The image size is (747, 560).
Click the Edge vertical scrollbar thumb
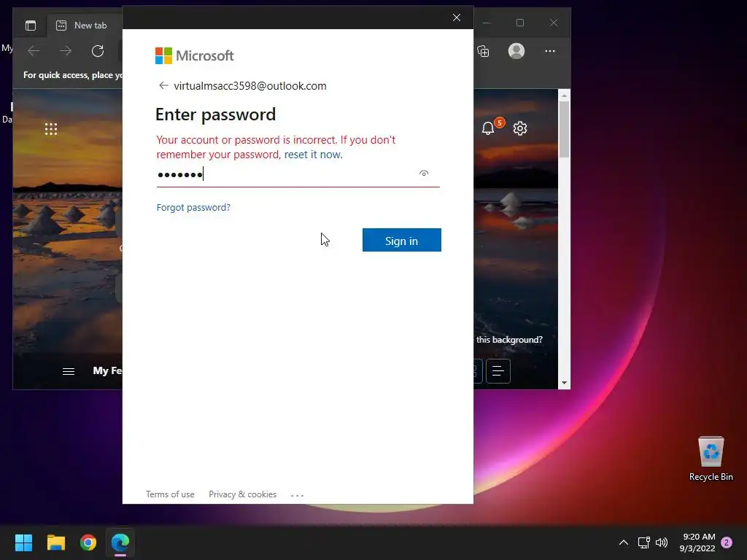(x=564, y=129)
